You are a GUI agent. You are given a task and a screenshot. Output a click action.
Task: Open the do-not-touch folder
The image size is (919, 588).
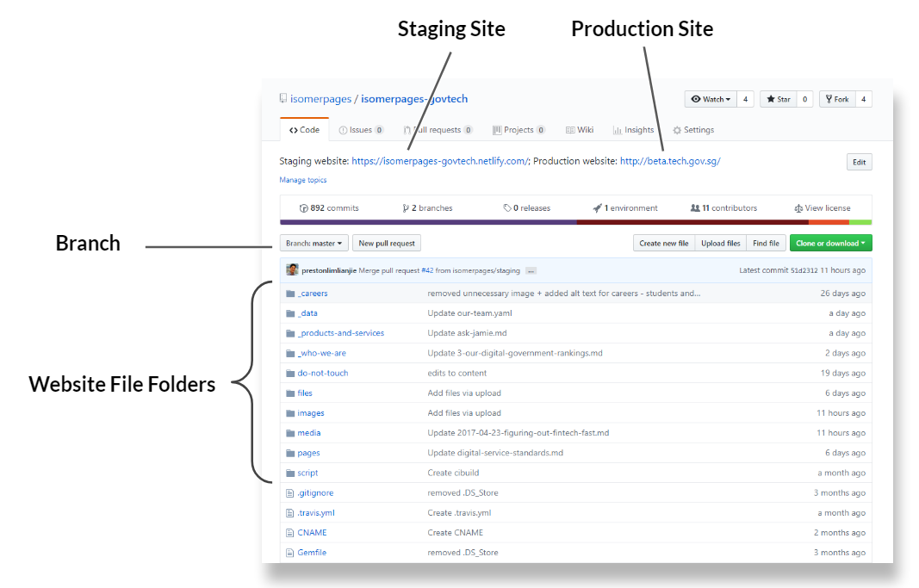tap(323, 374)
